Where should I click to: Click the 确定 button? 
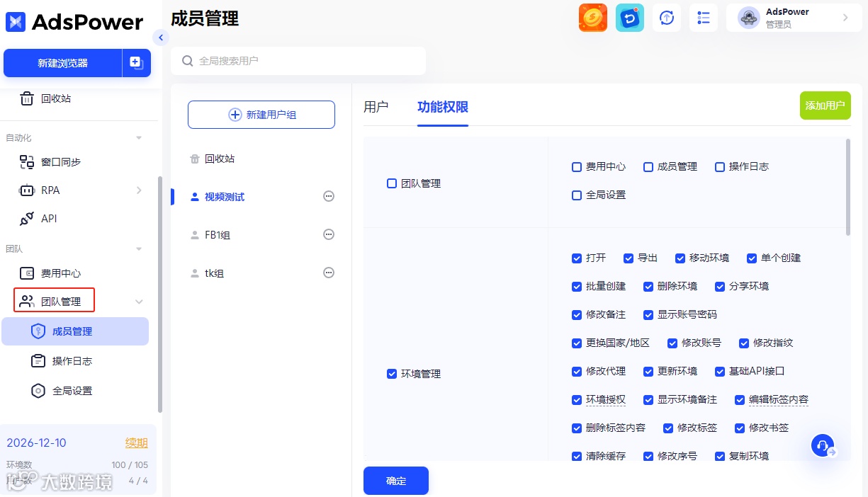click(396, 481)
